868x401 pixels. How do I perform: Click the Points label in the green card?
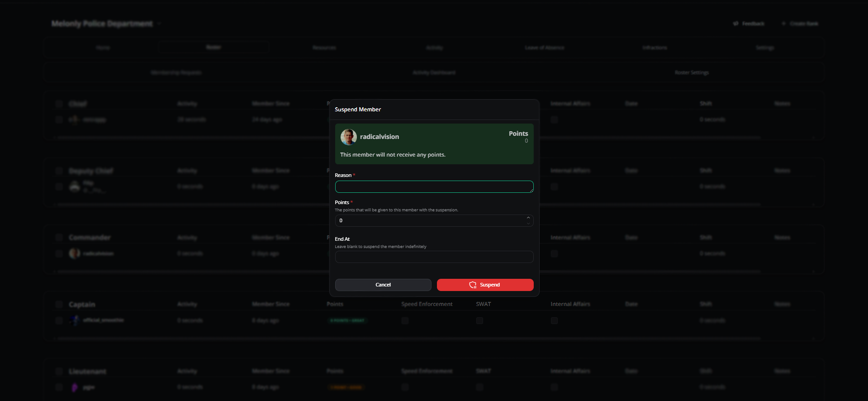(x=518, y=134)
